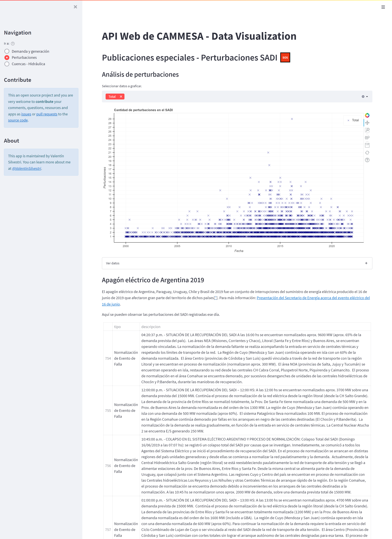Select row index 755 in the table
This screenshot has width=392, height=539.
[x=108, y=410]
